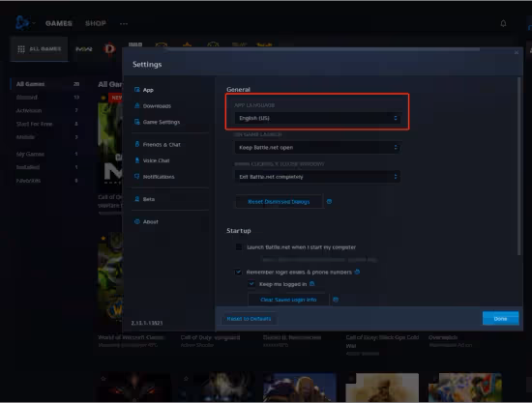532x403 pixels.
Task: Enable Launch Battle.net when I start my computer
Action: point(239,247)
